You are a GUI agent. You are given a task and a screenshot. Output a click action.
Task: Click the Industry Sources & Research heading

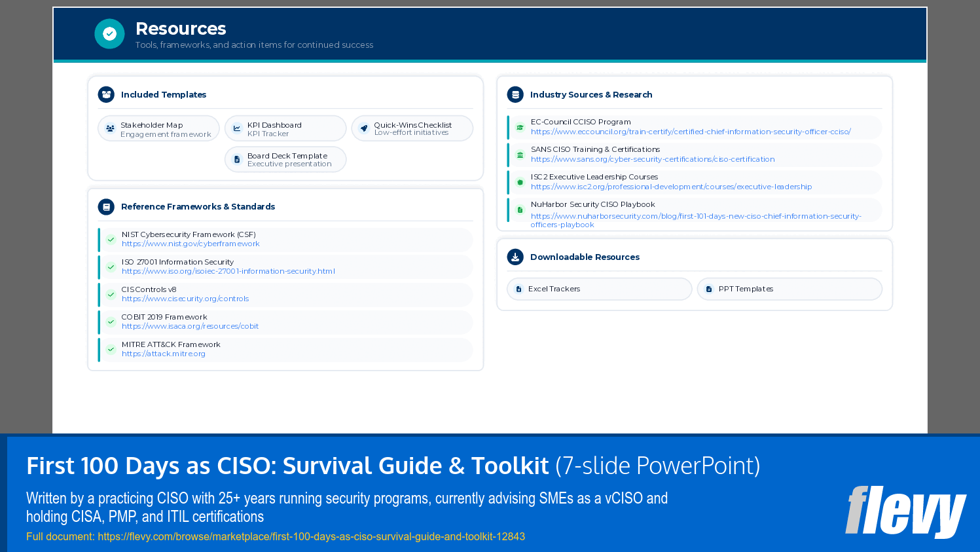591,94
